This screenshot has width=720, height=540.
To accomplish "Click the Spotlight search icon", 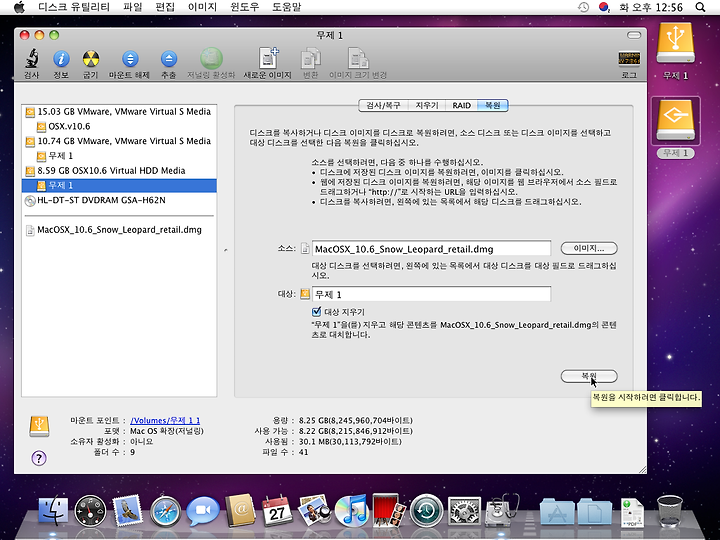I will pyautogui.click(x=700, y=7).
